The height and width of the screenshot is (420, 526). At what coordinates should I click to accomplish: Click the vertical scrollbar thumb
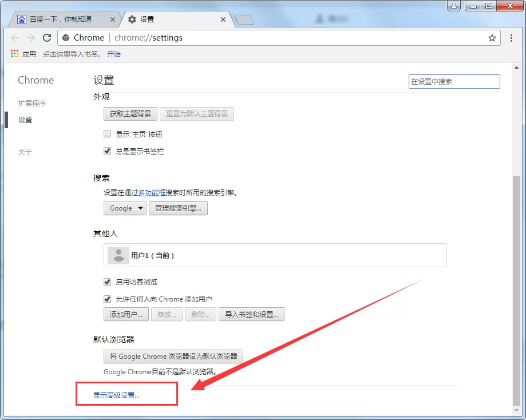516,291
